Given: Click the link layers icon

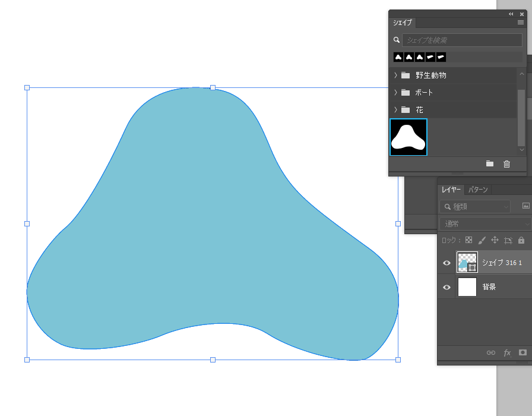Looking at the screenshot, I should (x=491, y=352).
